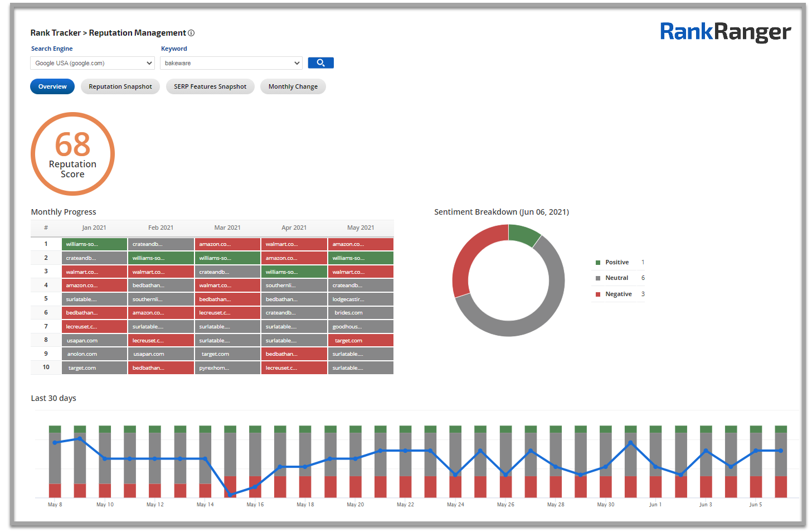Click the info icon beside Reputation Management
Viewport: 812px width, 532px height.
[191, 33]
